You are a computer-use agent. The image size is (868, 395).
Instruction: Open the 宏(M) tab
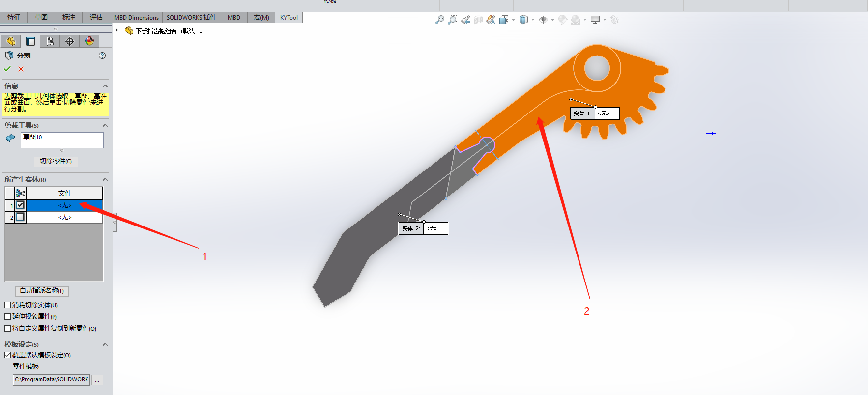(x=261, y=17)
